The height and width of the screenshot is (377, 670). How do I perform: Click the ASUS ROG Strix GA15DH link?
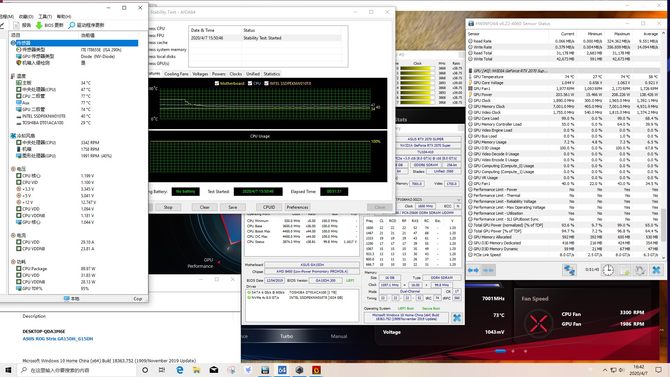[58, 339]
